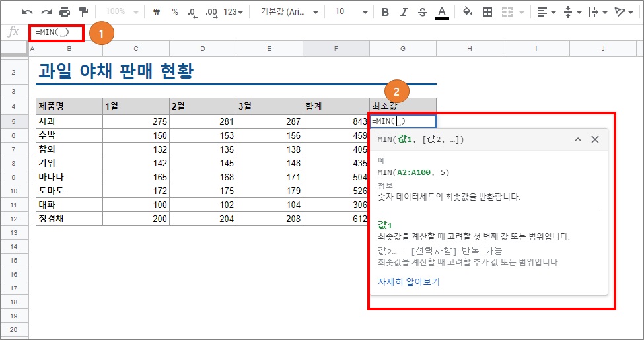Click the total cell 843
The width and height of the screenshot is (644, 340).
[336, 121]
